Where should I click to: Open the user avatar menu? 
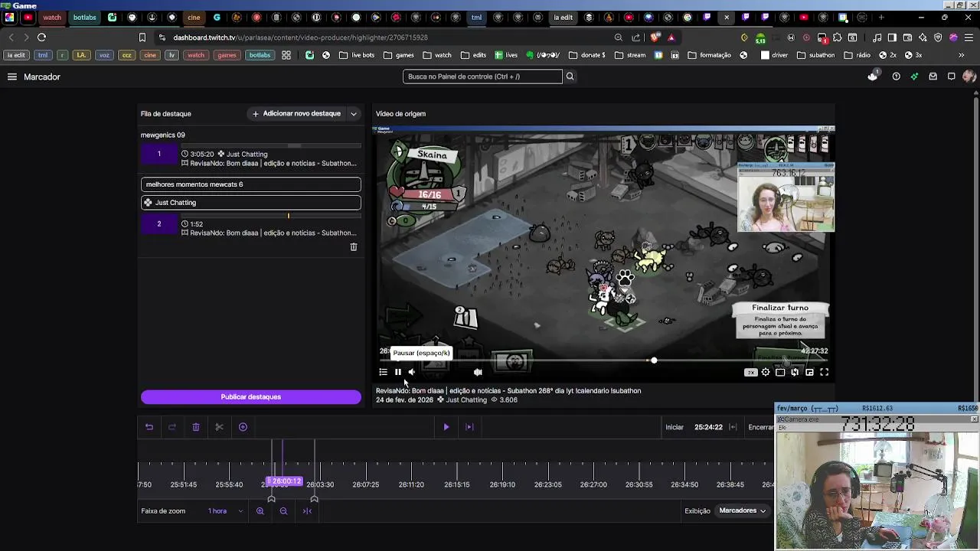point(969,77)
